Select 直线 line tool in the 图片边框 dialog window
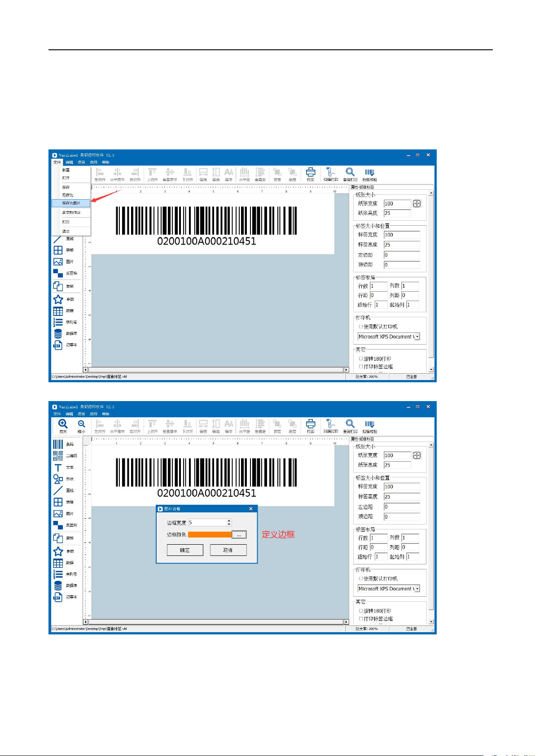Viewport: 535px width, 756px height. click(x=58, y=490)
